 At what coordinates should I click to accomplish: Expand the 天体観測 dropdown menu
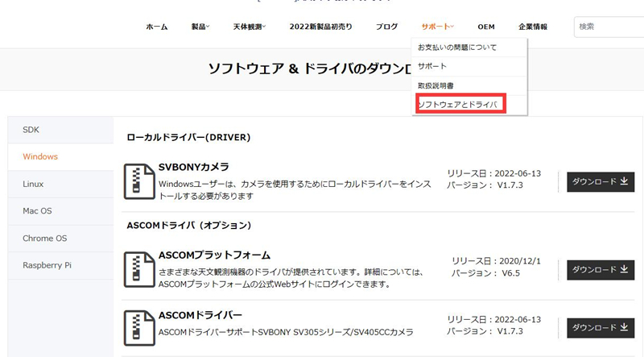click(252, 27)
